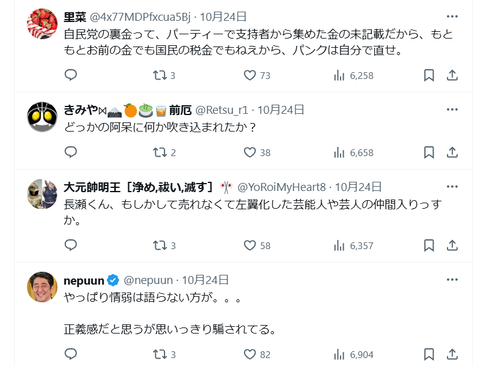Open 里菜's strawberry profile avatar
The width and height of the screenshot is (480, 366).
tap(42, 24)
